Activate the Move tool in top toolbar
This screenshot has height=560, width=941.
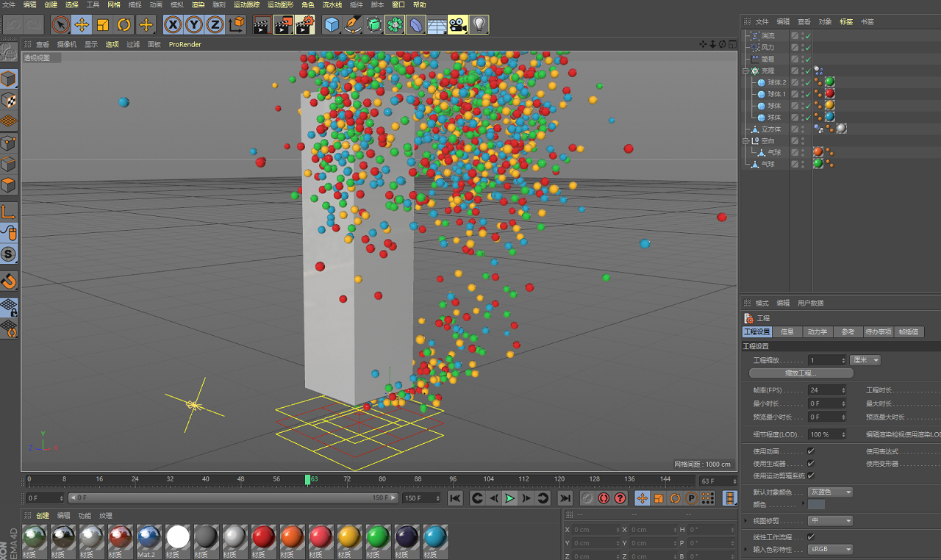(82, 25)
